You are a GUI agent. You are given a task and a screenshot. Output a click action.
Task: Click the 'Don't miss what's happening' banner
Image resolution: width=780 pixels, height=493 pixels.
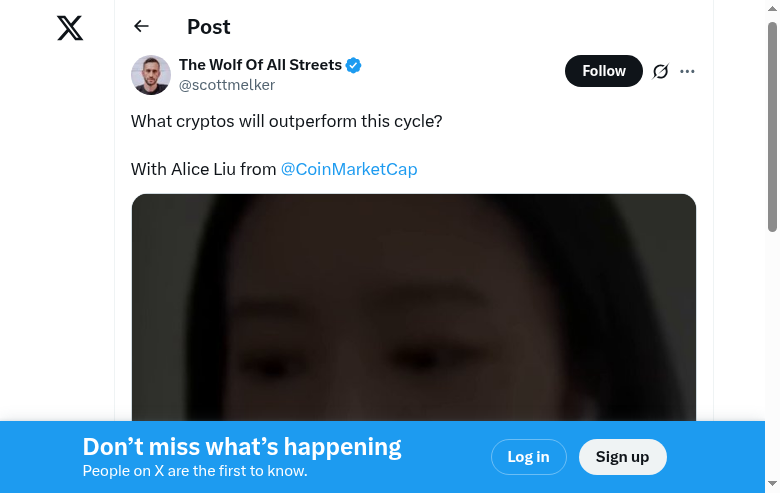(241, 447)
